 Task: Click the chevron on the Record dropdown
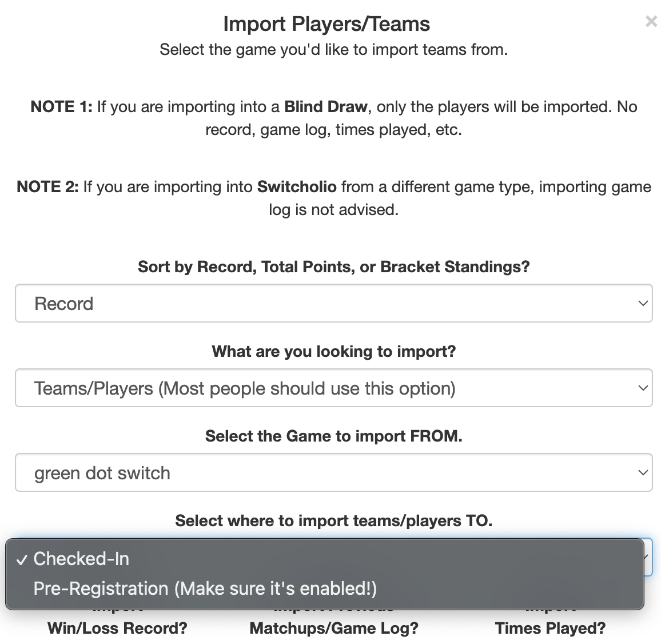(x=643, y=303)
